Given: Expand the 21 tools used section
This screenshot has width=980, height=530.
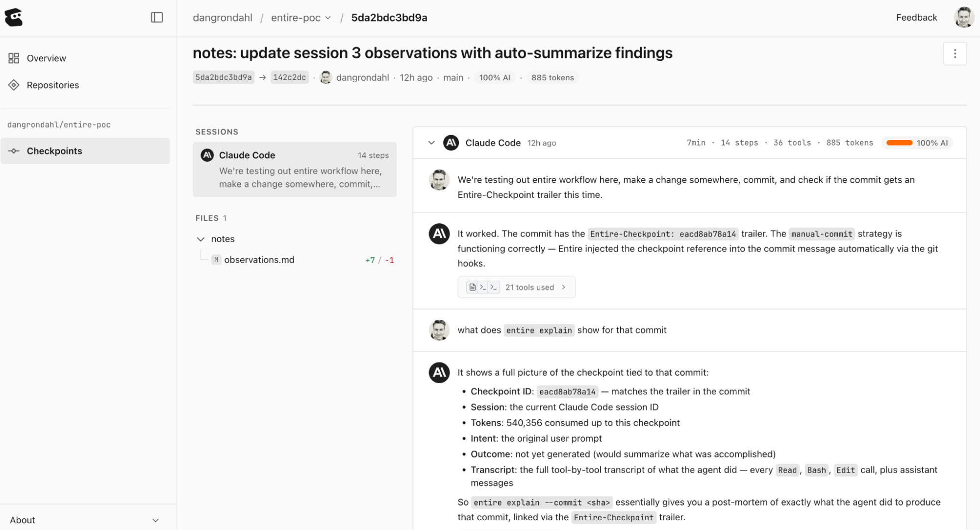Looking at the screenshot, I should pos(517,288).
